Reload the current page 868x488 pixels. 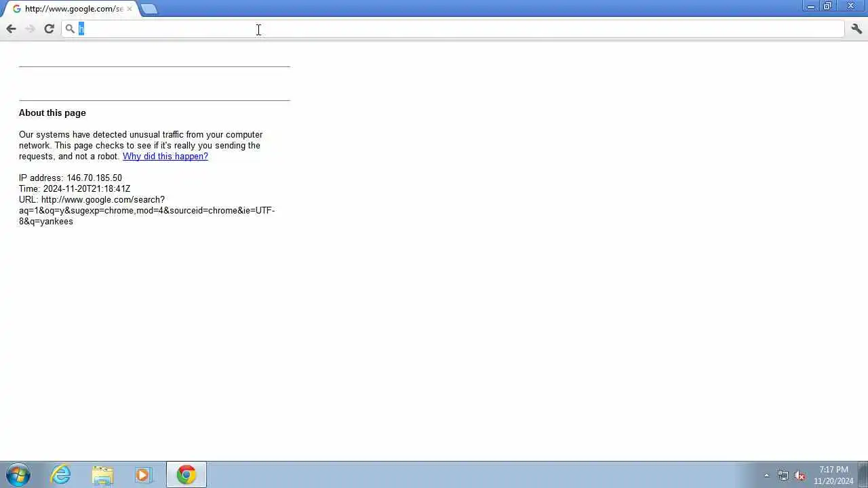point(49,28)
